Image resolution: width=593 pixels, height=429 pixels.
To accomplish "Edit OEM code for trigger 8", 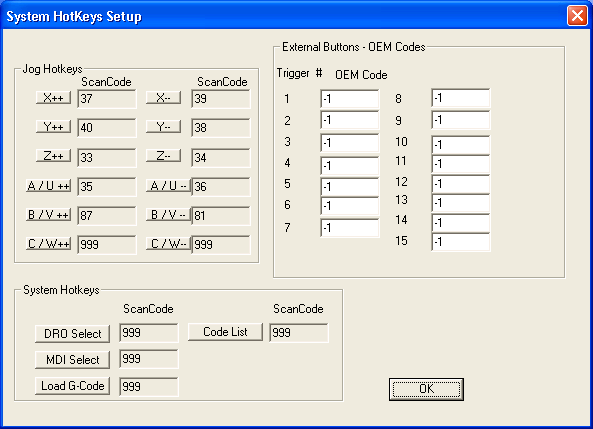I will coord(461,98).
